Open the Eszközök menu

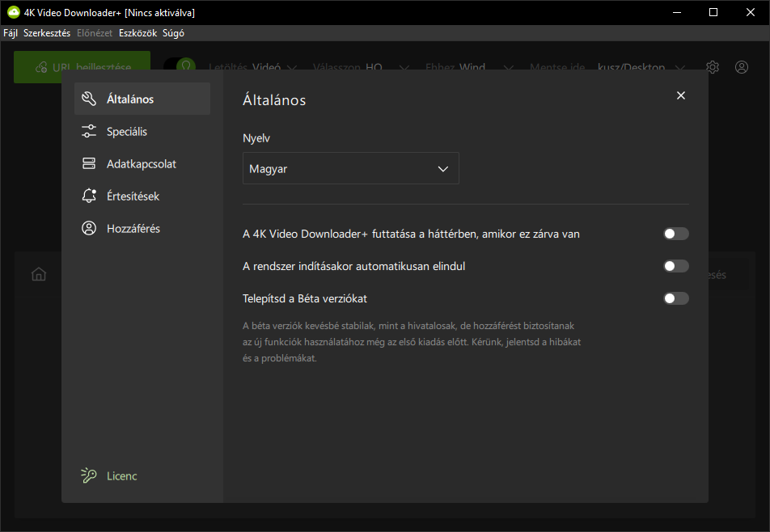coord(138,33)
